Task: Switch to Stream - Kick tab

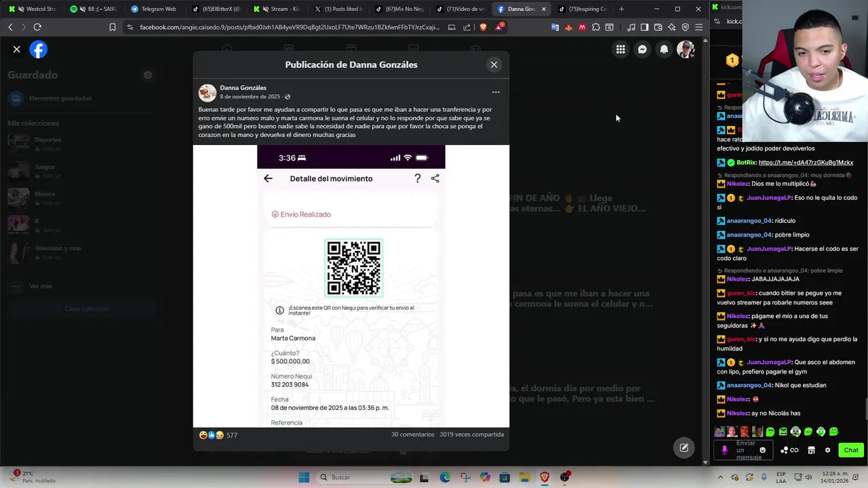Action: point(277,9)
